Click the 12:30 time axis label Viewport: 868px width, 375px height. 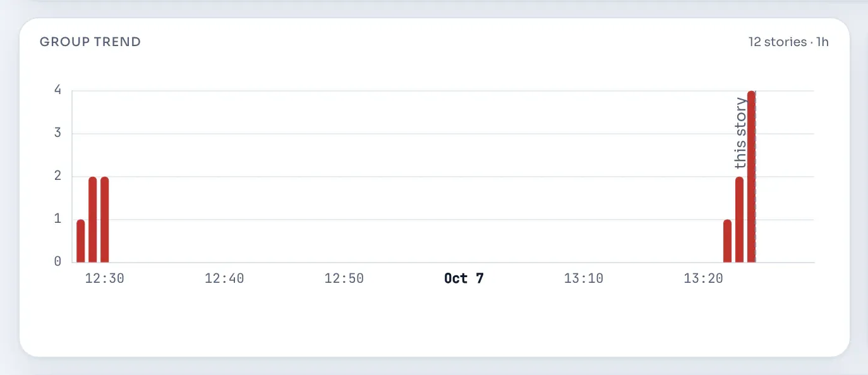pos(105,278)
